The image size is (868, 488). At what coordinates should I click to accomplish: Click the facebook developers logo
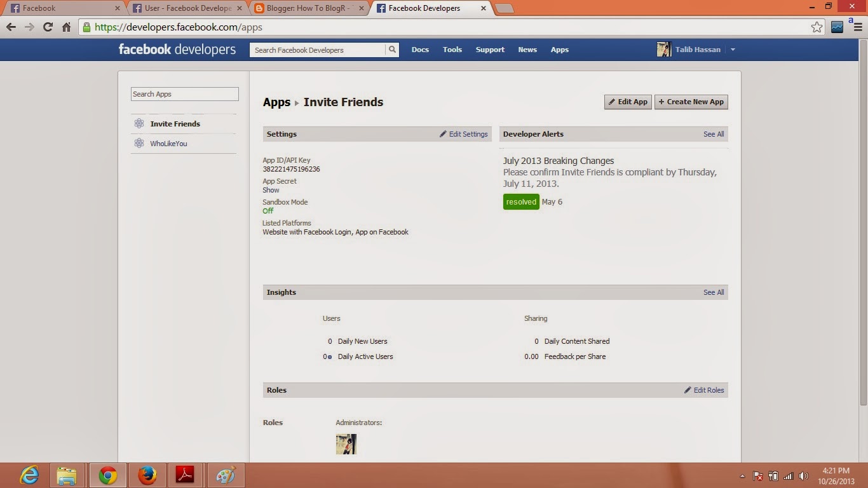click(177, 50)
